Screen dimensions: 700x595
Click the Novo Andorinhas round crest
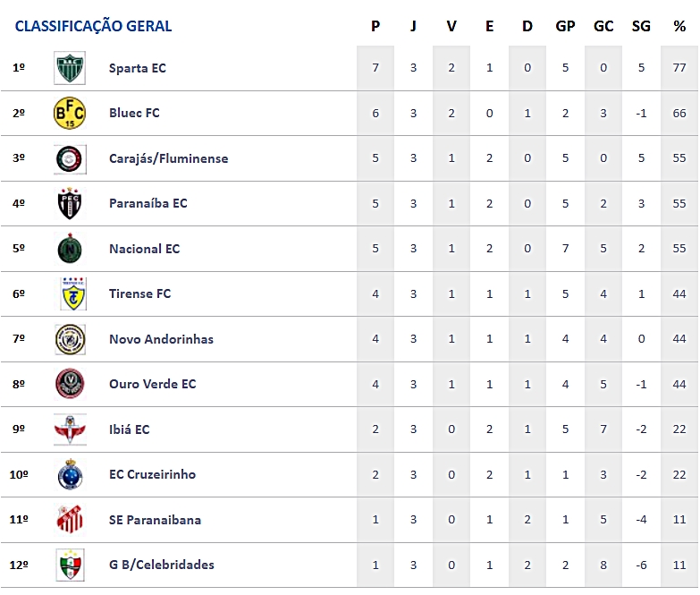(69, 339)
